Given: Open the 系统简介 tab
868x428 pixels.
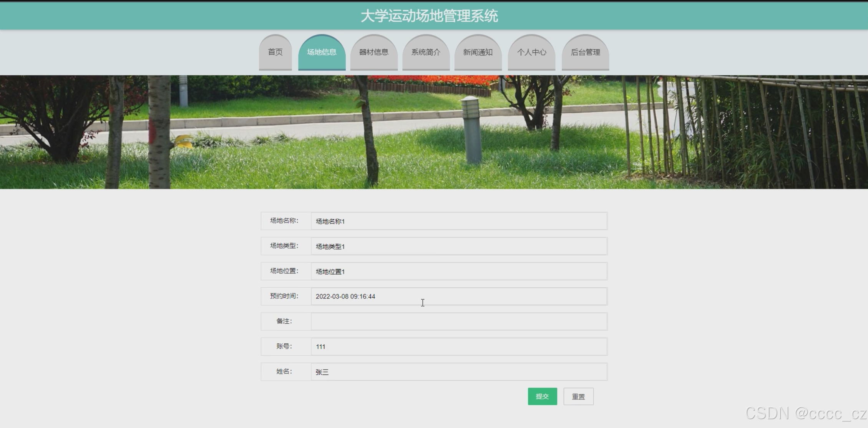Looking at the screenshot, I should tap(426, 52).
